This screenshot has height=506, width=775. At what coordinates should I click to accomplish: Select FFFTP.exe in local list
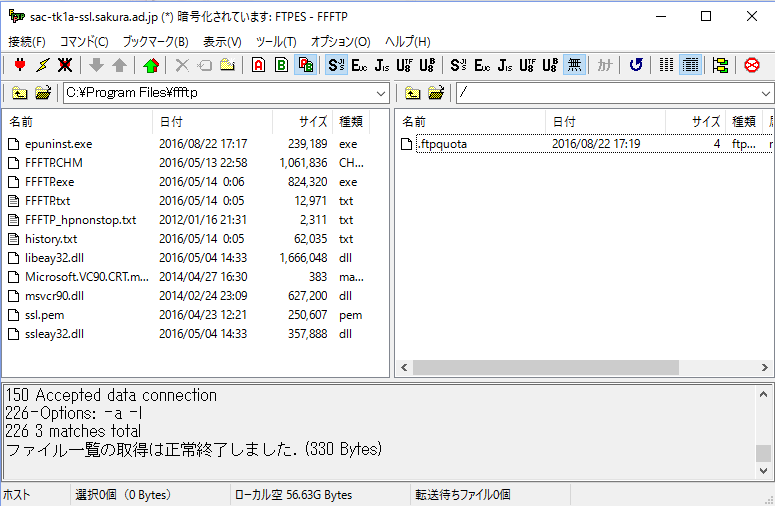[49, 182]
